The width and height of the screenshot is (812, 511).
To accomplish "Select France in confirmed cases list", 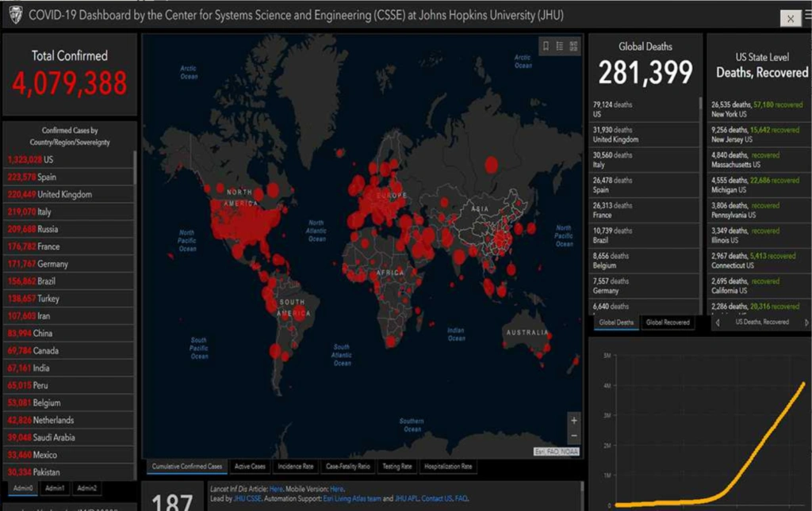I will click(x=68, y=246).
